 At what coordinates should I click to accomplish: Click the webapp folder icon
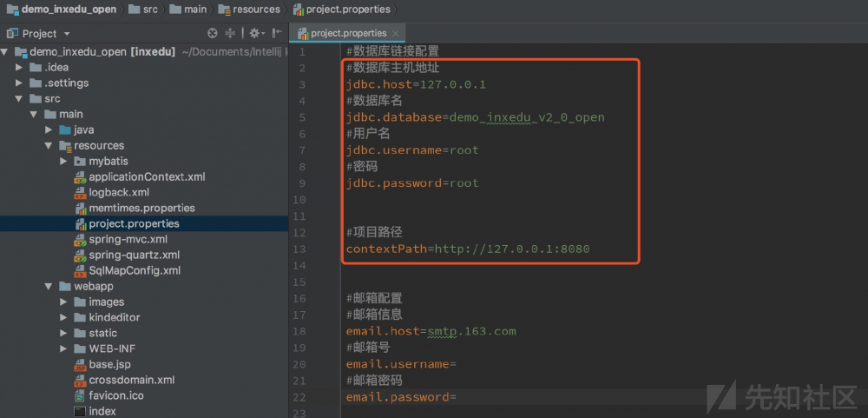(x=65, y=287)
